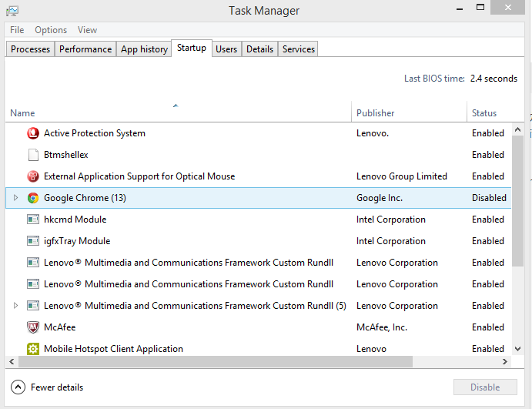
Task: Click horizontal scrollbar right arrow
Action: (505, 362)
